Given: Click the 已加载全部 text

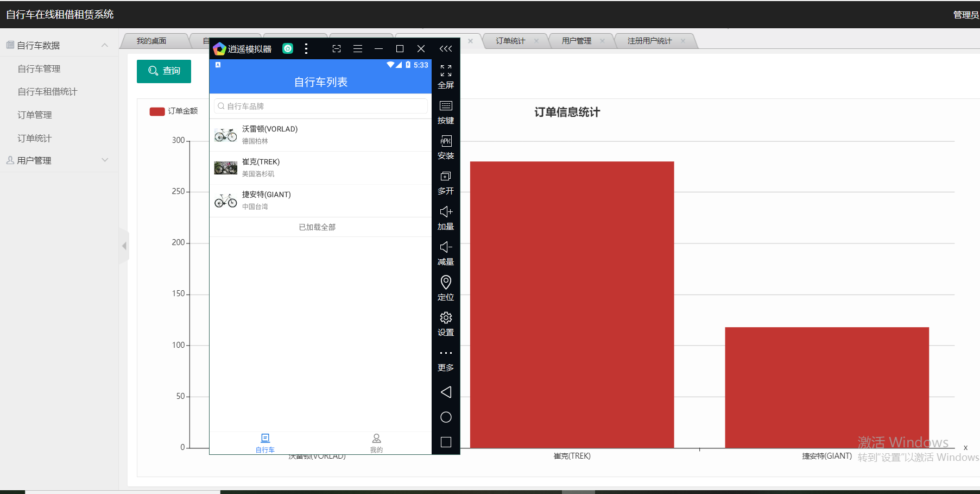Looking at the screenshot, I should [x=317, y=227].
